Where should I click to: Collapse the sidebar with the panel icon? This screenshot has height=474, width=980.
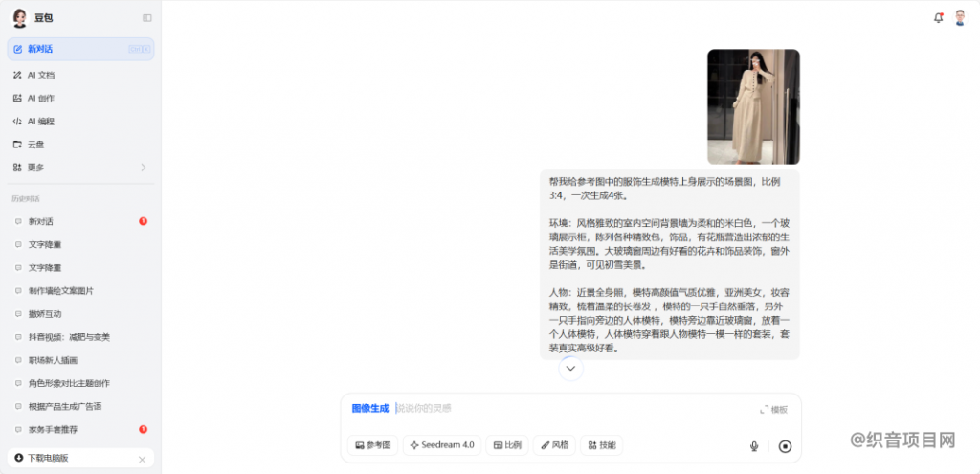click(146, 18)
